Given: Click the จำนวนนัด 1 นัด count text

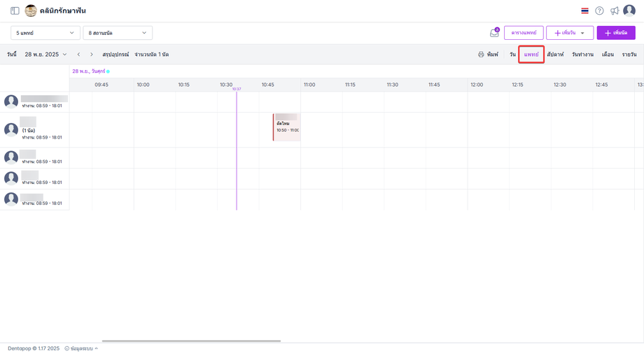Looking at the screenshot, I should tap(152, 54).
